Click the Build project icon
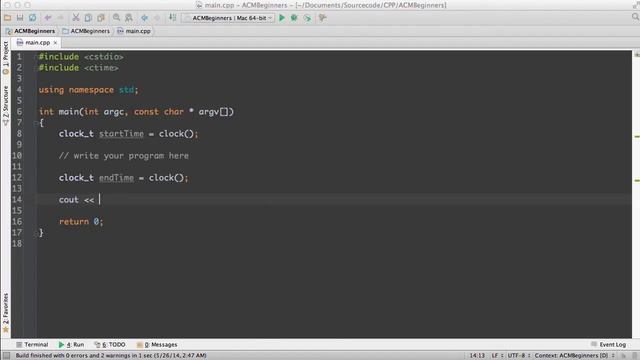The image size is (640, 360). (173, 18)
